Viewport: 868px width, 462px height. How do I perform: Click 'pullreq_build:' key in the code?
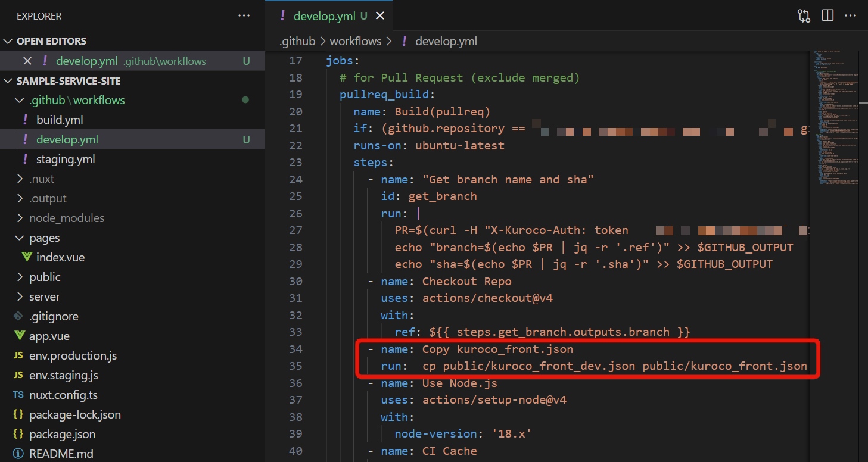click(387, 95)
